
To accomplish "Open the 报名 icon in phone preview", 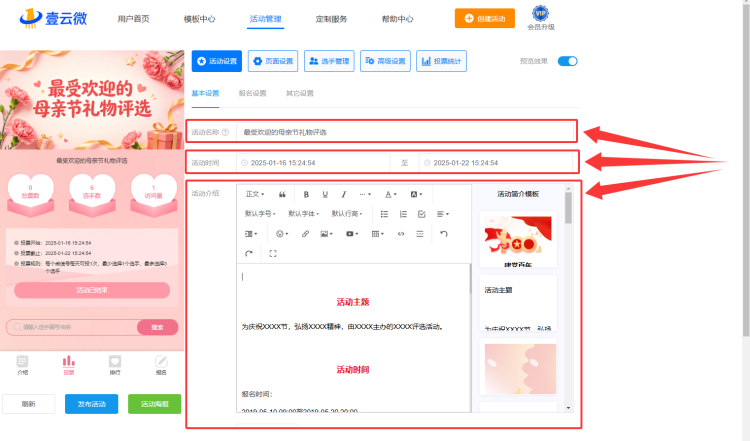I will pyautogui.click(x=161, y=365).
